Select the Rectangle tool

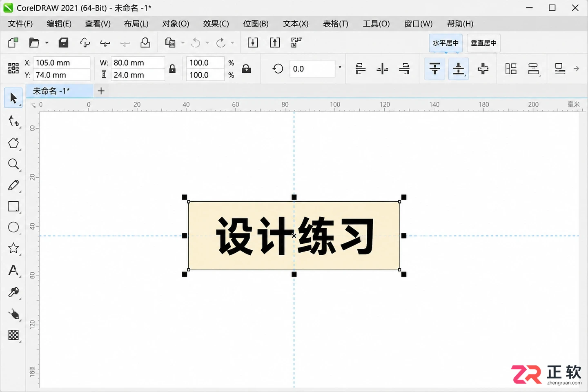13,207
